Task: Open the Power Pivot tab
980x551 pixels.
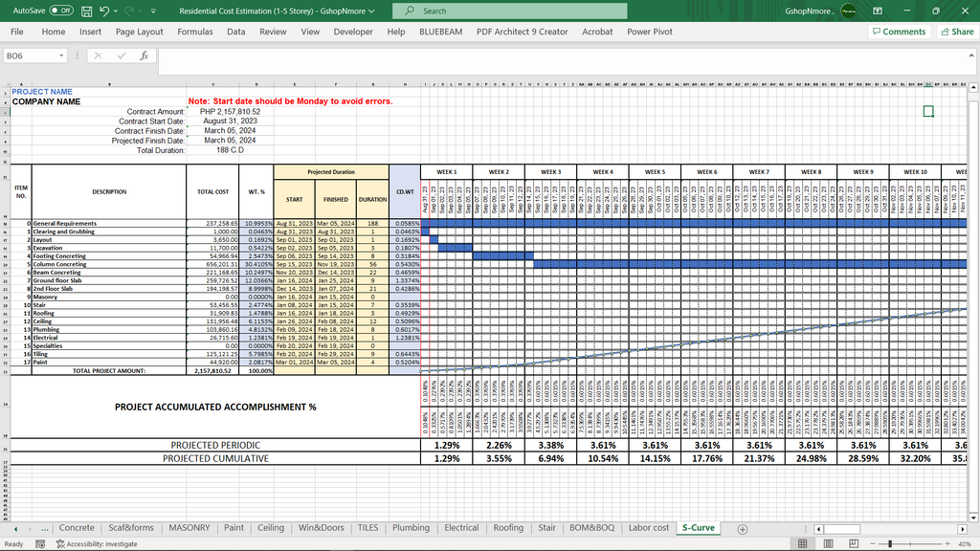Action: [650, 32]
